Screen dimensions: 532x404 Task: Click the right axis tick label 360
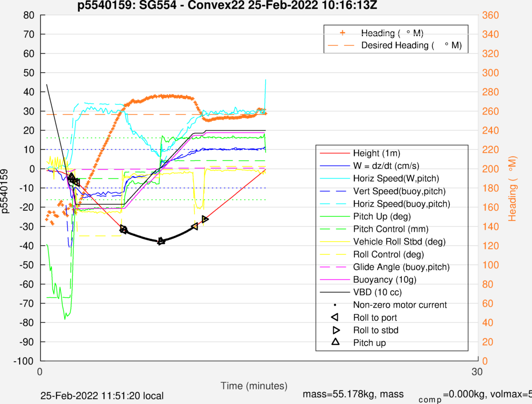[490, 15]
